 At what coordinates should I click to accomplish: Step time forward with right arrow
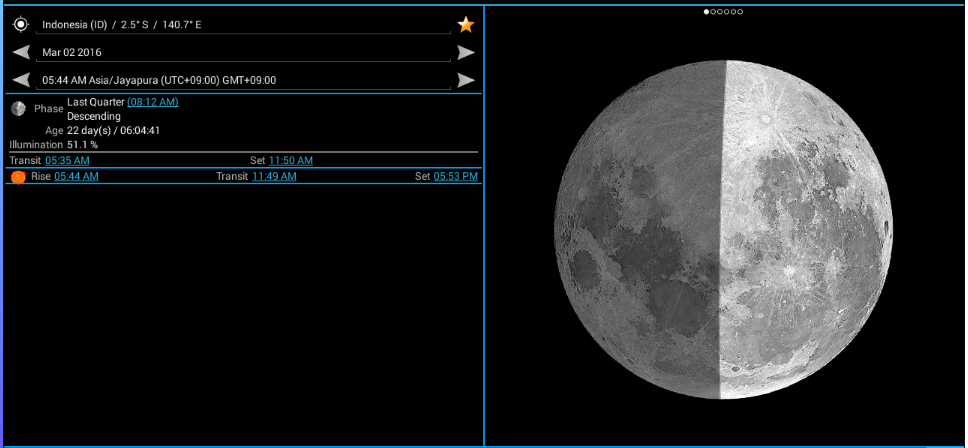pyautogui.click(x=465, y=80)
